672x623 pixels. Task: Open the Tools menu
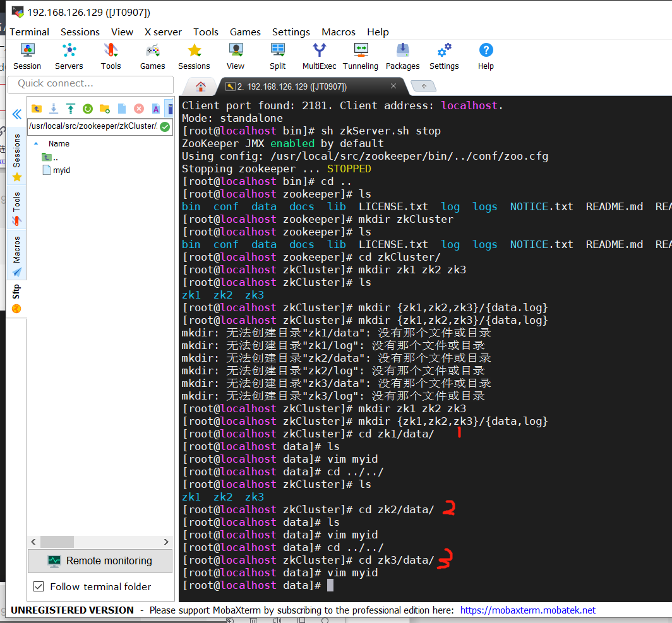point(206,32)
